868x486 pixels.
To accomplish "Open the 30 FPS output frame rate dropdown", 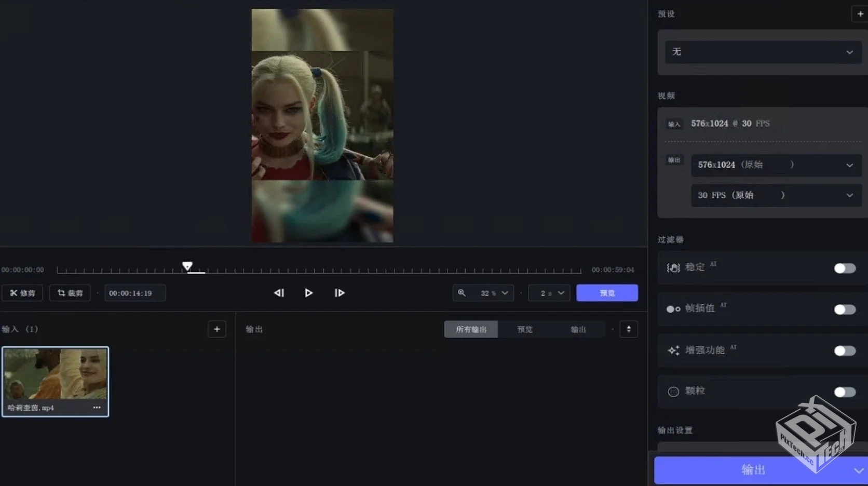I will 776,195.
